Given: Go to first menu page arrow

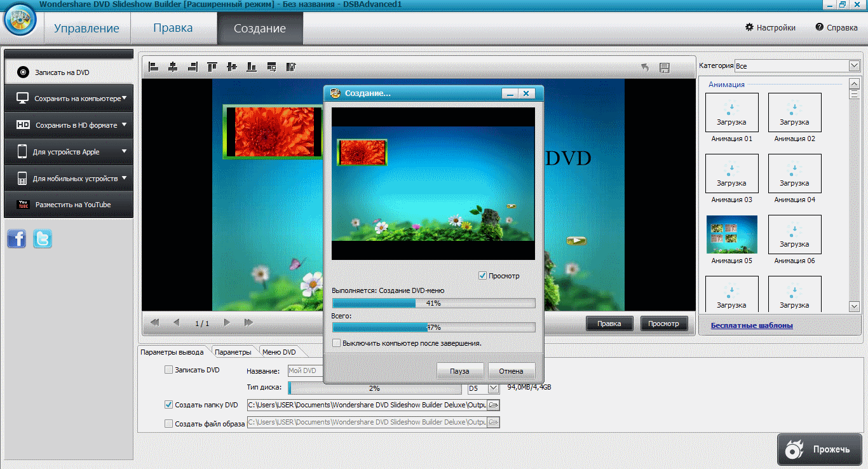Looking at the screenshot, I should (x=154, y=323).
